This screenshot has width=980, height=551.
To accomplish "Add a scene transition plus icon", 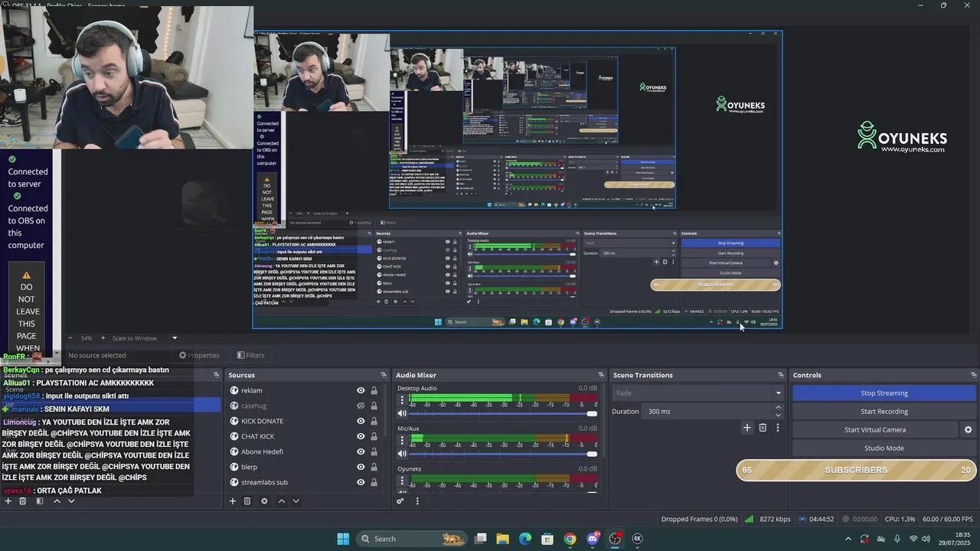I will tap(747, 428).
